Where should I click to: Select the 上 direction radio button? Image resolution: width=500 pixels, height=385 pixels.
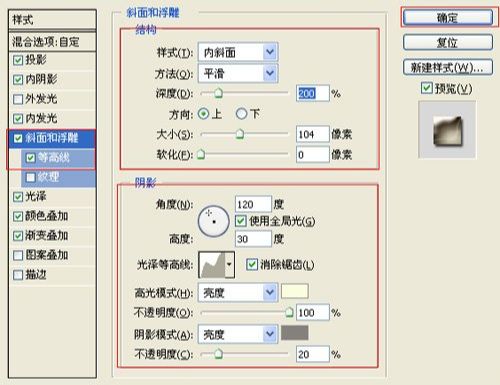pyautogui.click(x=203, y=114)
